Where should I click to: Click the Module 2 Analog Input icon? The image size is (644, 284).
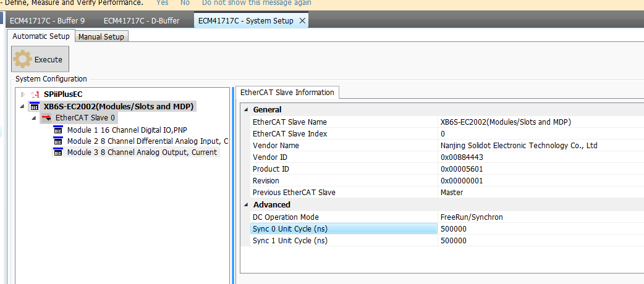[58, 141]
